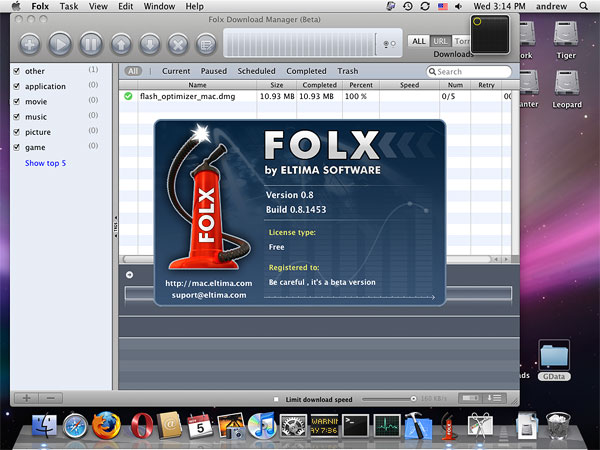Open Xcode hammer icon in Dock
The height and width of the screenshot is (450, 600).
click(418, 426)
